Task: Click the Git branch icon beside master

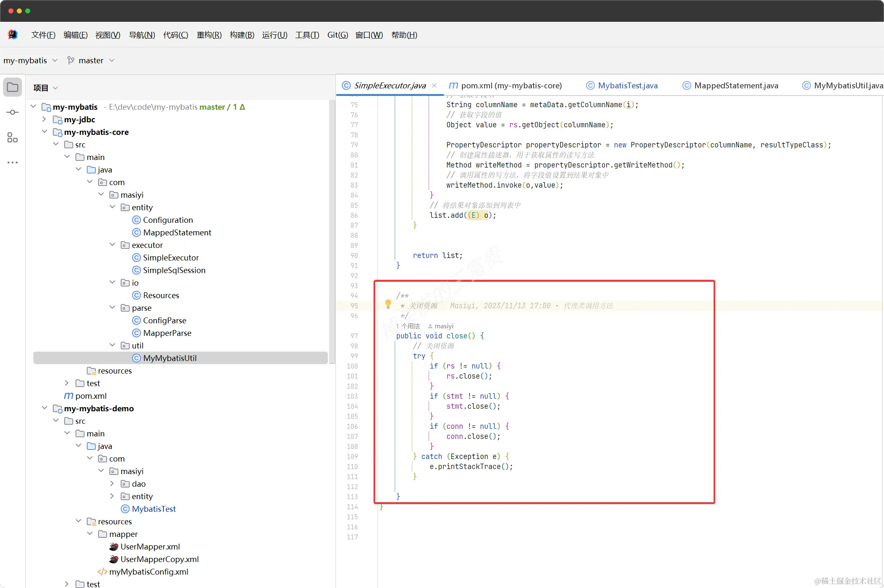Action: tap(71, 60)
